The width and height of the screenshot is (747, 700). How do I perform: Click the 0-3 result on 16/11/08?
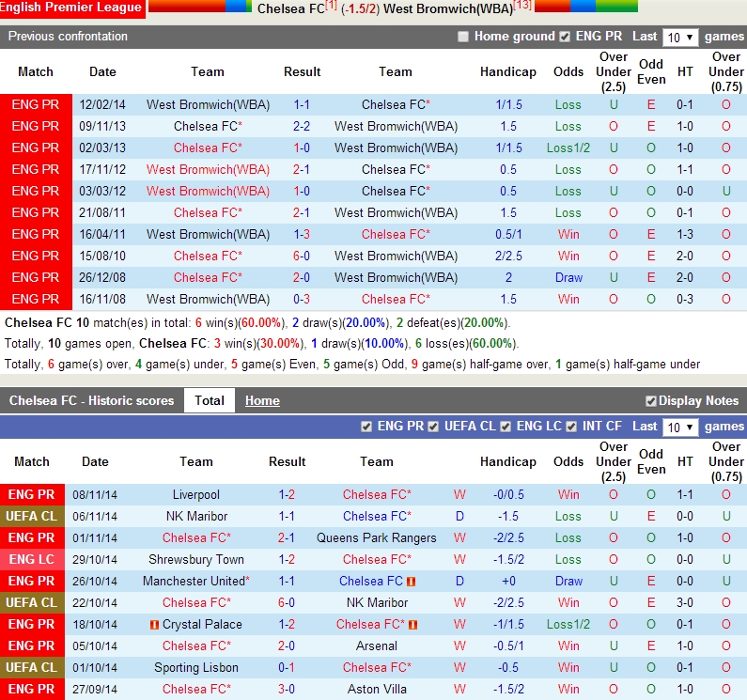(x=302, y=299)
